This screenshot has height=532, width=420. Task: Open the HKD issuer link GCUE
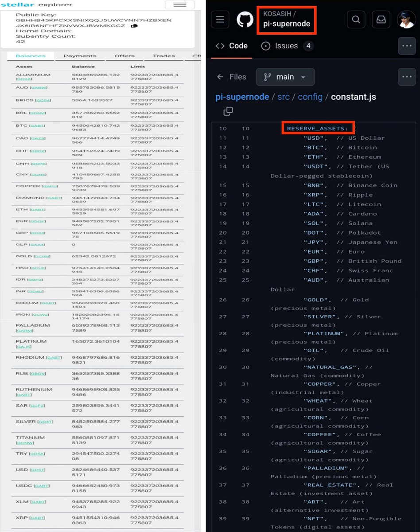38,268
